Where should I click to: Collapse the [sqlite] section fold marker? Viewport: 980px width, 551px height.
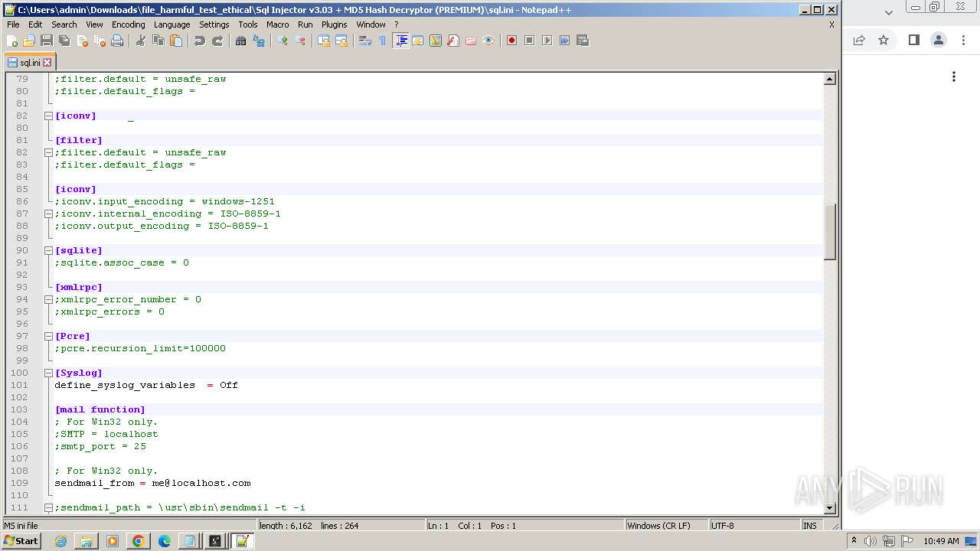48,250
